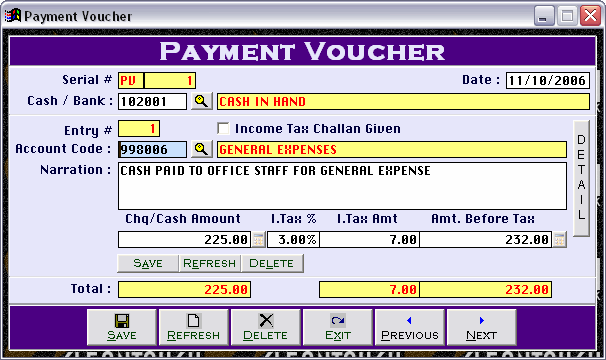Open calculator beside Chq/Cash Amount field

click(258, 240)
